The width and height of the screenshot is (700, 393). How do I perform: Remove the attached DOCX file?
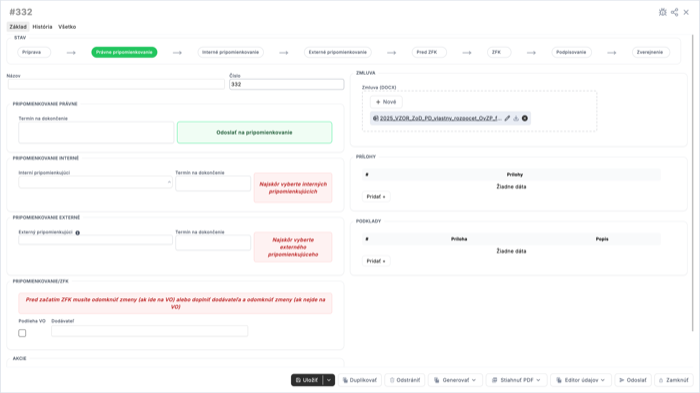525,118
